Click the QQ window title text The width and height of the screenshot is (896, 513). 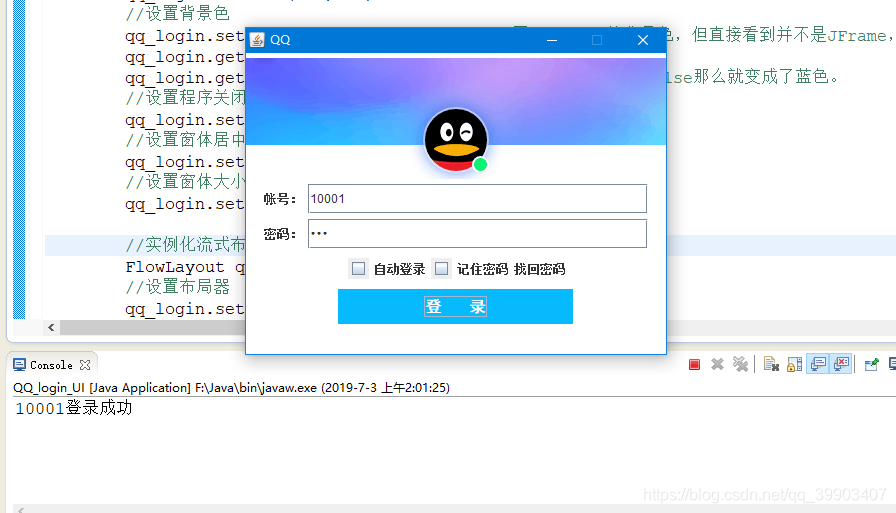click(x=280, y=40)
